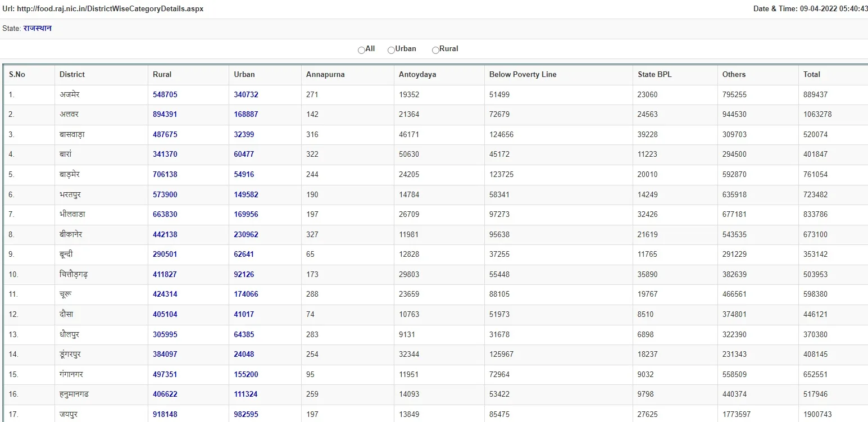
Task: Open urban count 149582 for भरतपुर
Action: point(246,195)
